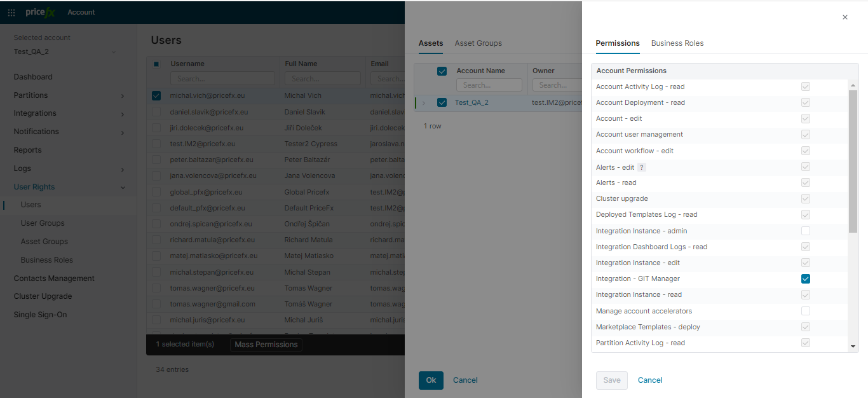Enable Integration Instance - admin checkbox
Screen dimensions: 868x398
coord(806,231)
